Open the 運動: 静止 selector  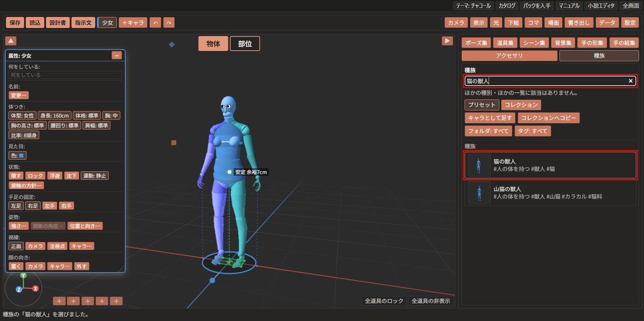(x=95, y=176)
